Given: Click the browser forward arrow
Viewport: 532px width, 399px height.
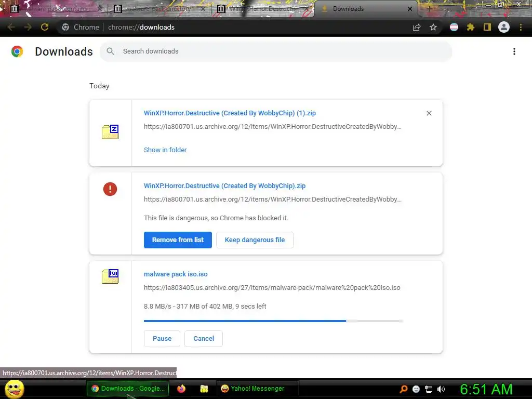Looking at the screenshot, I should pyautogui.click(x=28, y=27).
